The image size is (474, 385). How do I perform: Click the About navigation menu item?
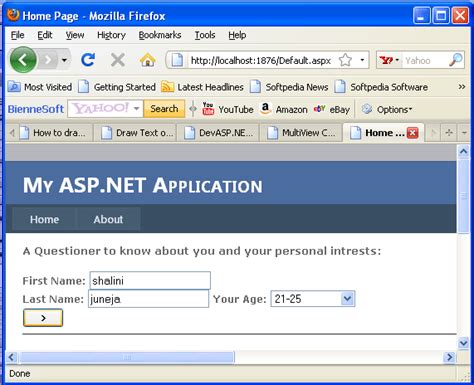pos(108,219)
